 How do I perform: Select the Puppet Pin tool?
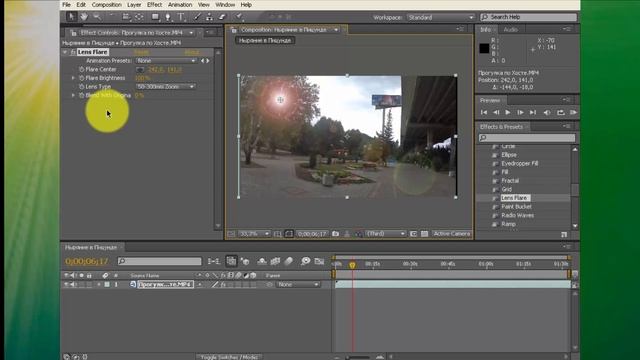(x=240, y=17)
